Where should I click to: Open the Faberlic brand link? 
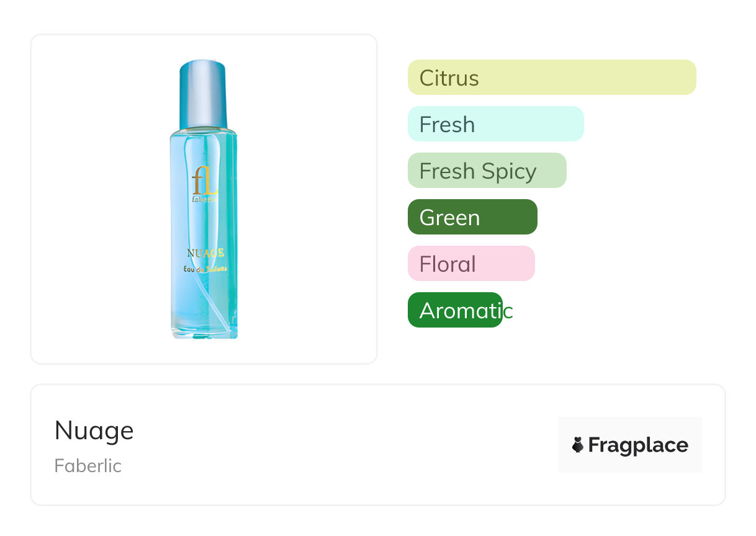point(88,466)
